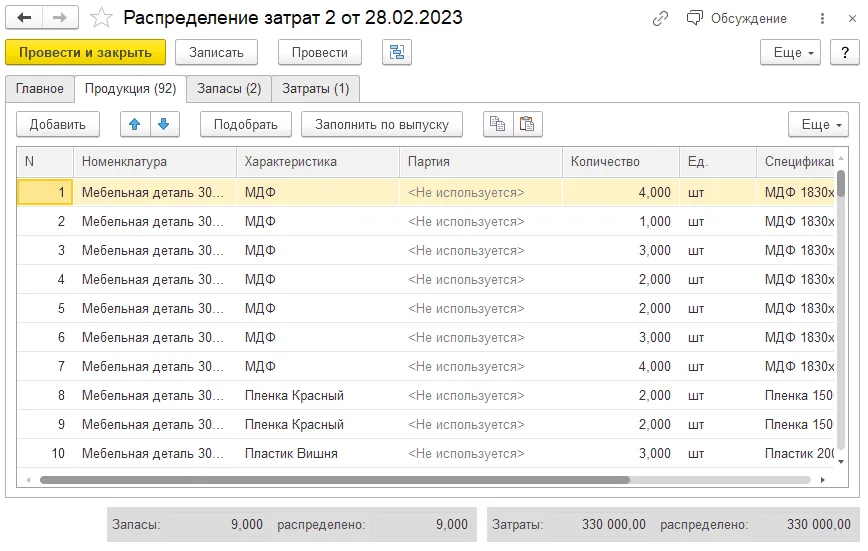This screenshot has height=551, width=868.
Task: Click the Партия column header
Action: pos(480,162)
